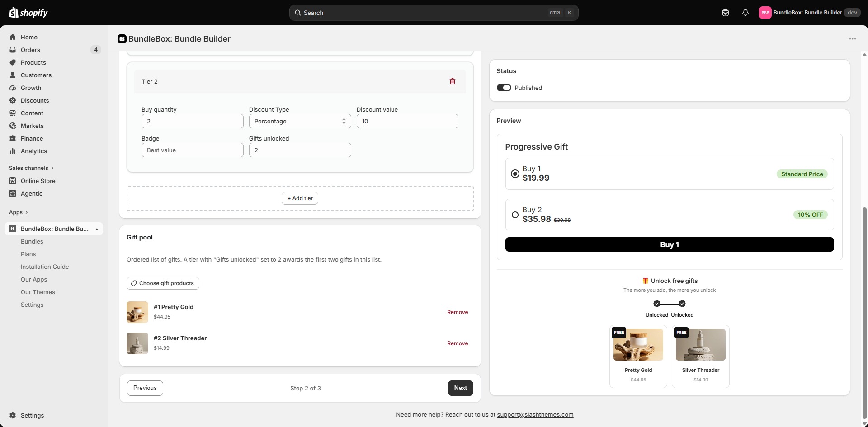Click the BundleBox app header icon
Screen dimensions: 868x427
[x=122, y=39]
